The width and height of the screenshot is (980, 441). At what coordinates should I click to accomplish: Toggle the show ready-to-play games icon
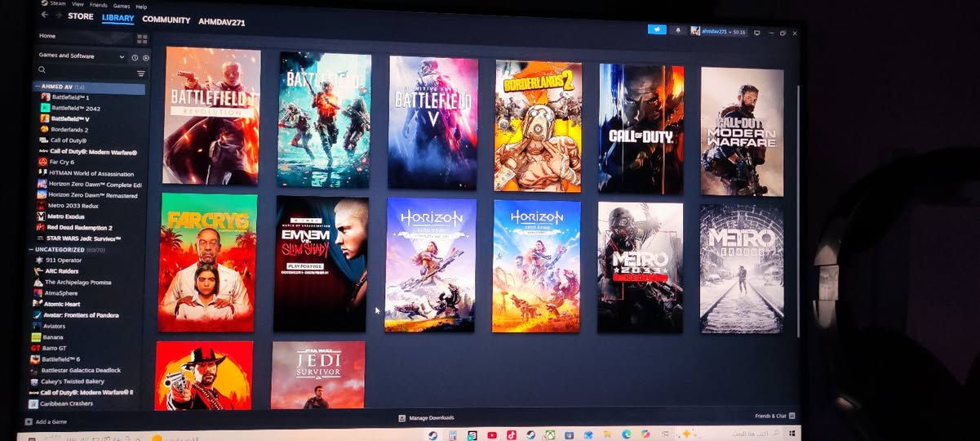146,58
